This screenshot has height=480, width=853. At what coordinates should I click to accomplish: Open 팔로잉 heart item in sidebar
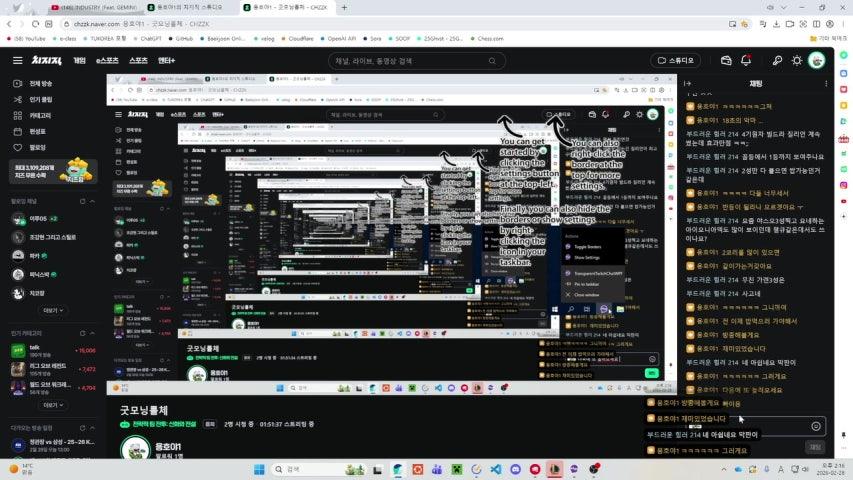pos(30,147)
